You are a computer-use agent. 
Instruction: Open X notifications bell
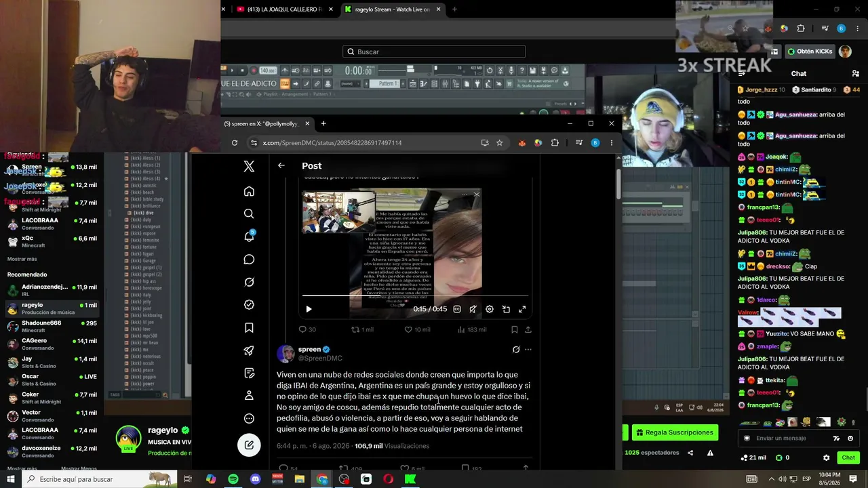tap(249, 237)
